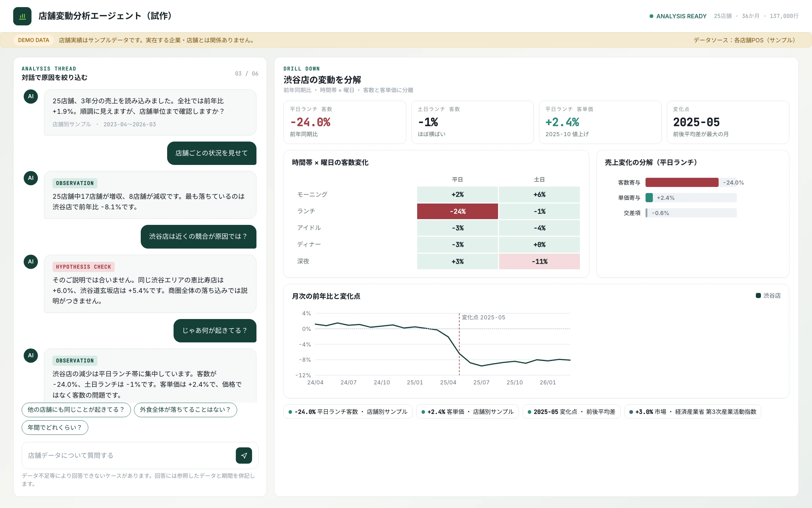Screen dimensions: 812x508
Task: Open the 土日ランチ 客数 -1% card
Action: pos(473,122)
